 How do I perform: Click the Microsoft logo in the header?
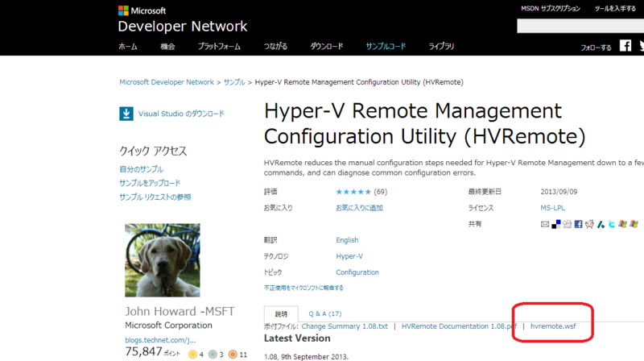pyautogui.click(x=142, y=10)
